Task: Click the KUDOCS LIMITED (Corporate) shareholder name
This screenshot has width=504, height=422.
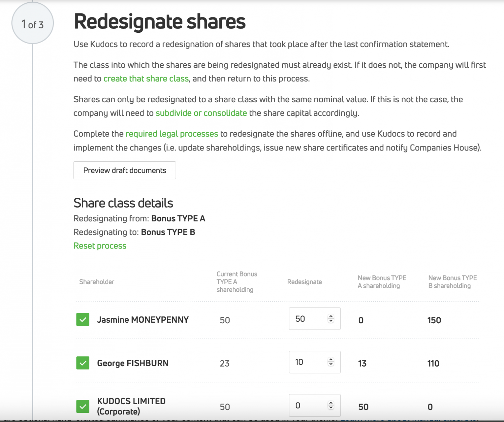Action: 131,406
